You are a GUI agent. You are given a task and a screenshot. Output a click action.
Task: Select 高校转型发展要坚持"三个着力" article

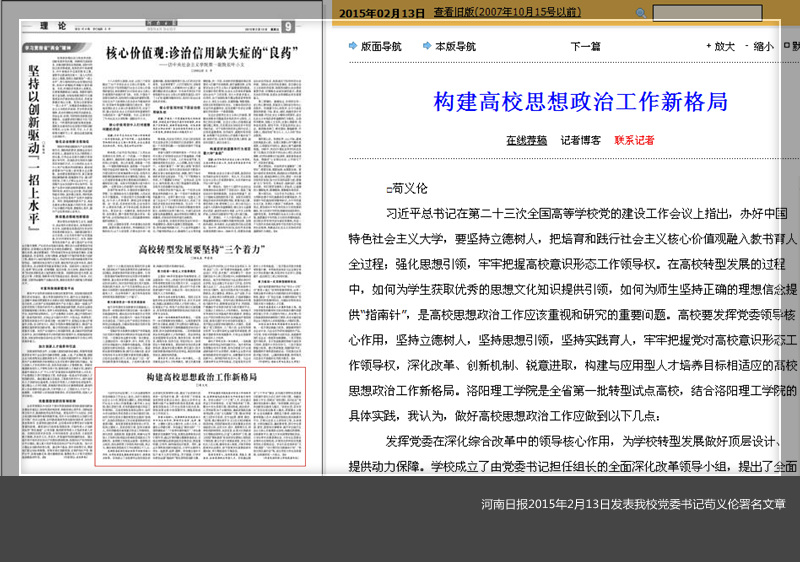tap(200, 247)
